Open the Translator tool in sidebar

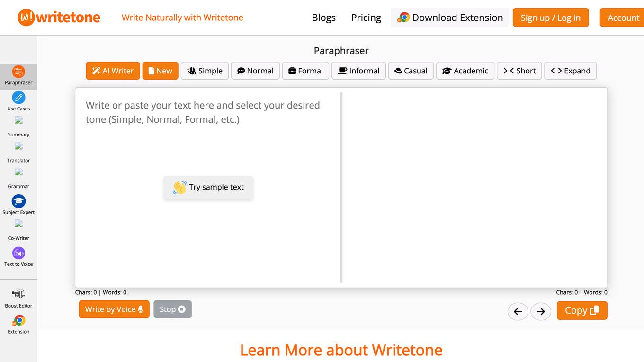[18, 154]
